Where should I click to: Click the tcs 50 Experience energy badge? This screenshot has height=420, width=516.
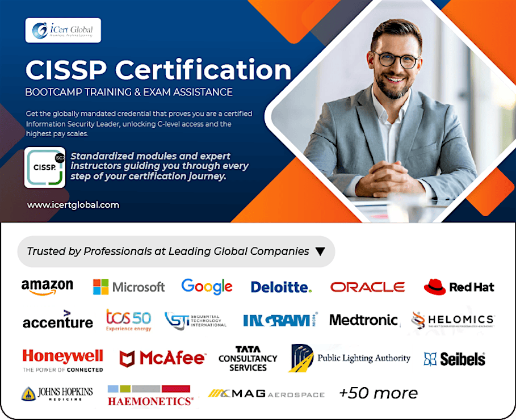(127, 320)
